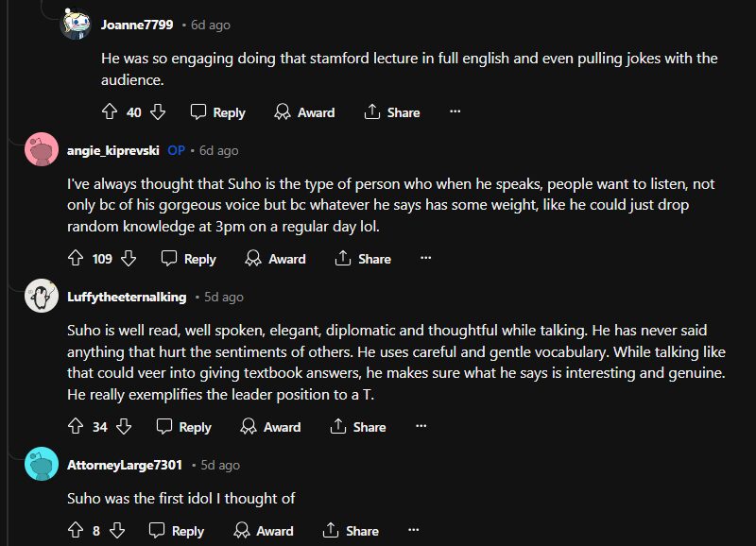Click Luffytheeternalking's penguin avatar
Viewport: 756px width, 546px height.
43,297
